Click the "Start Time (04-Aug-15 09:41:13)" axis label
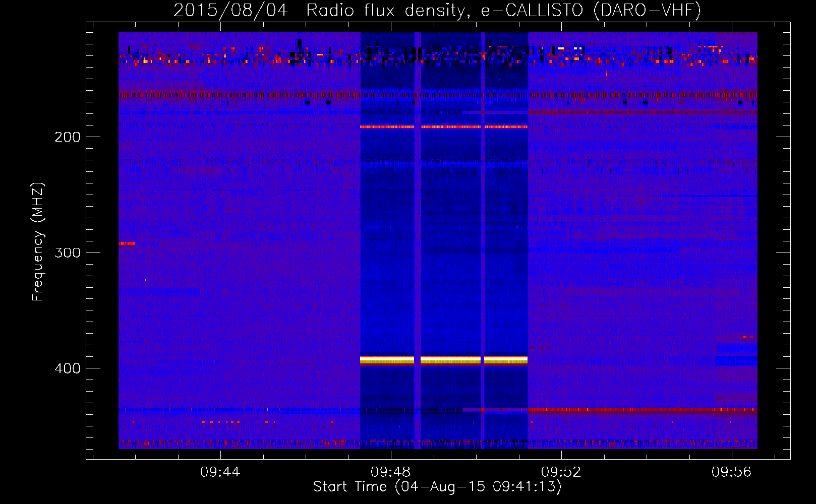The image size is (816, 504). (437, 487)
